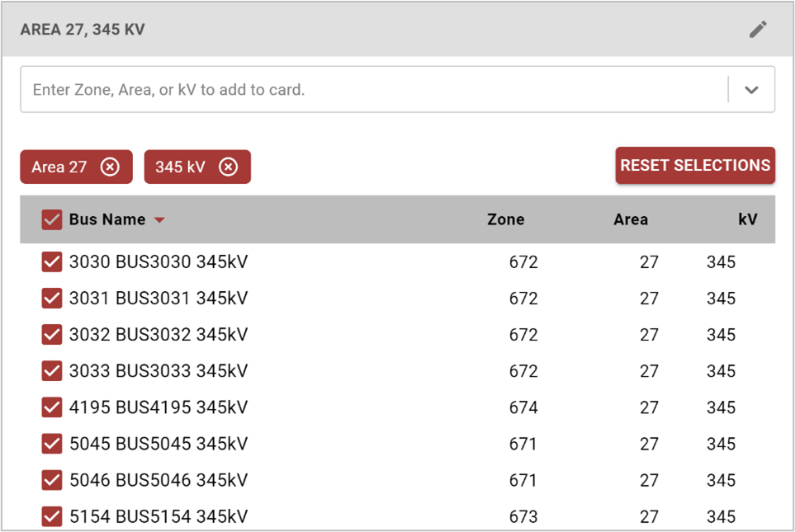Open the filter dropdown chevron
Screen dimensions: 795x532
pos(751,90)
